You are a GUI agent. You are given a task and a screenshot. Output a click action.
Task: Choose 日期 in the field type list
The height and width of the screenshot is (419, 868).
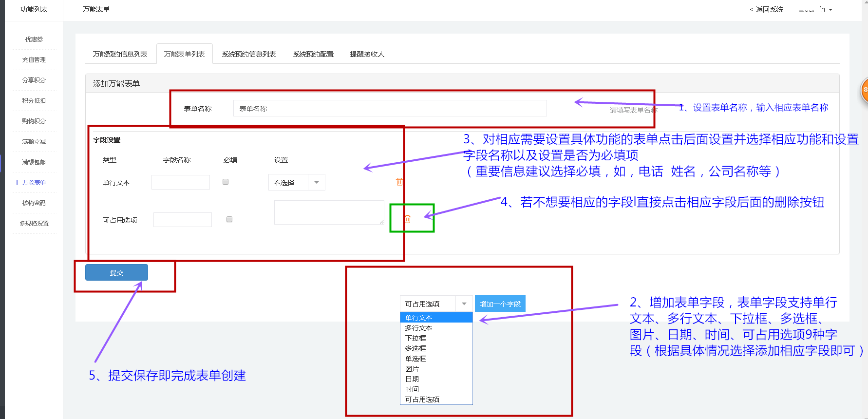412,379
